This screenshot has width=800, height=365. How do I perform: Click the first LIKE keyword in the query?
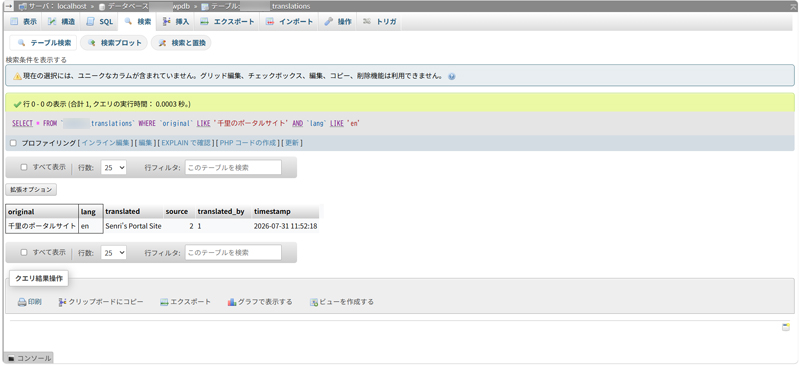pos(204,124)
